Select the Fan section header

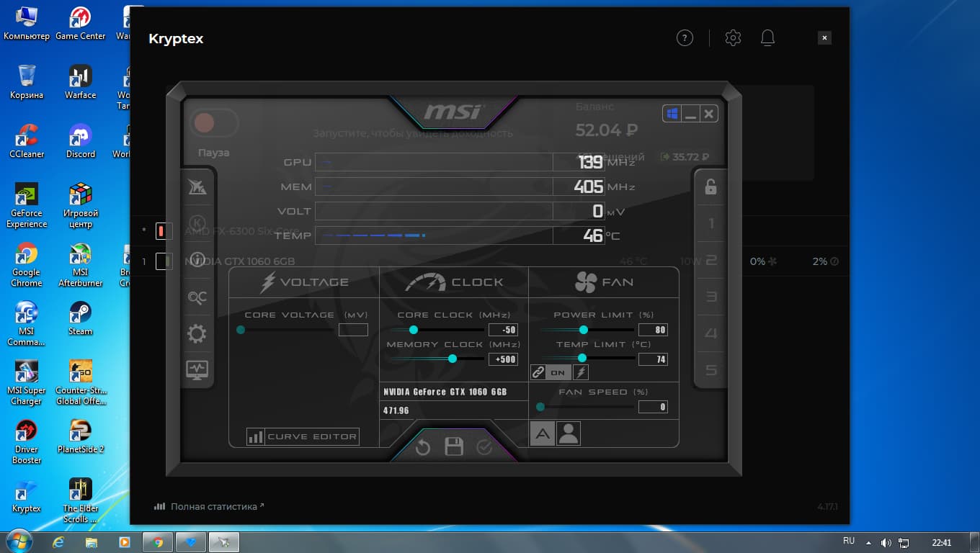(604, 282)
